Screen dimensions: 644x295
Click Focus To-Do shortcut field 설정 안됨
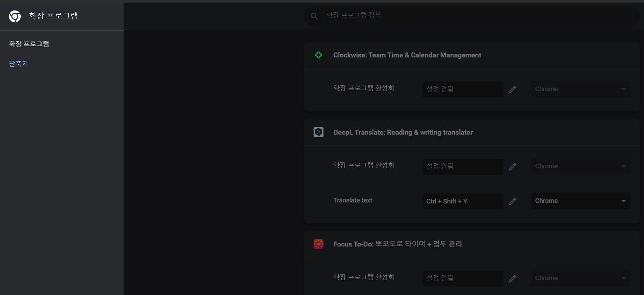coord(463,278)
